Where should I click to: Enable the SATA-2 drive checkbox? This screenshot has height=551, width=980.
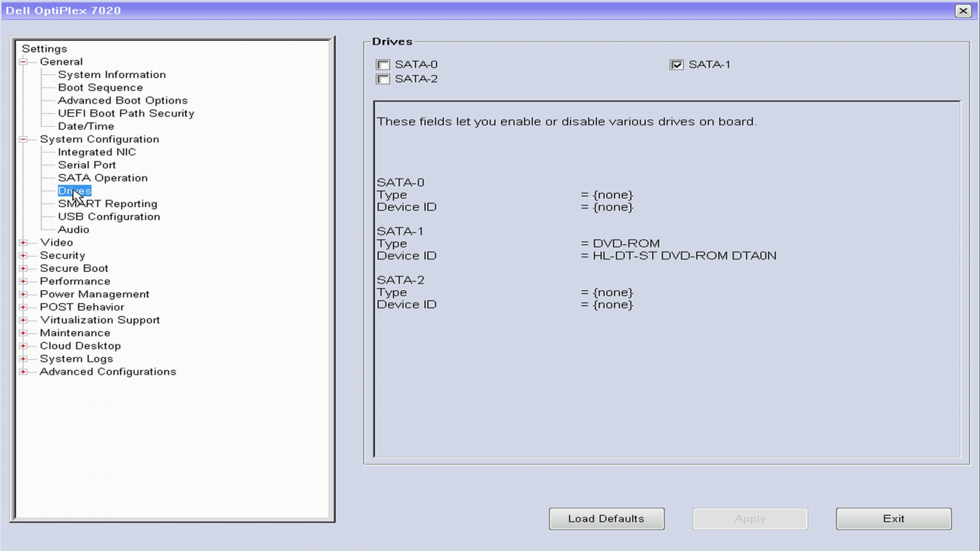coord(383,79)
